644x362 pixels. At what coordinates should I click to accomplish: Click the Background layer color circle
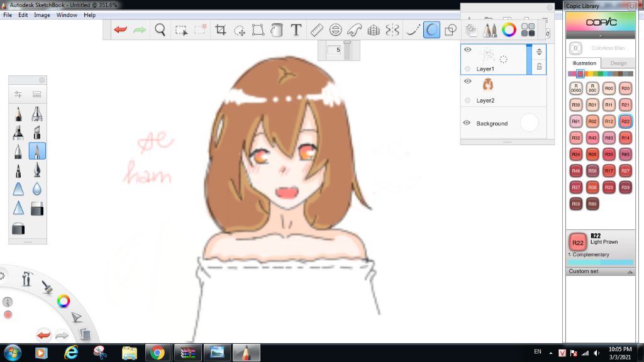coord(529,123)
